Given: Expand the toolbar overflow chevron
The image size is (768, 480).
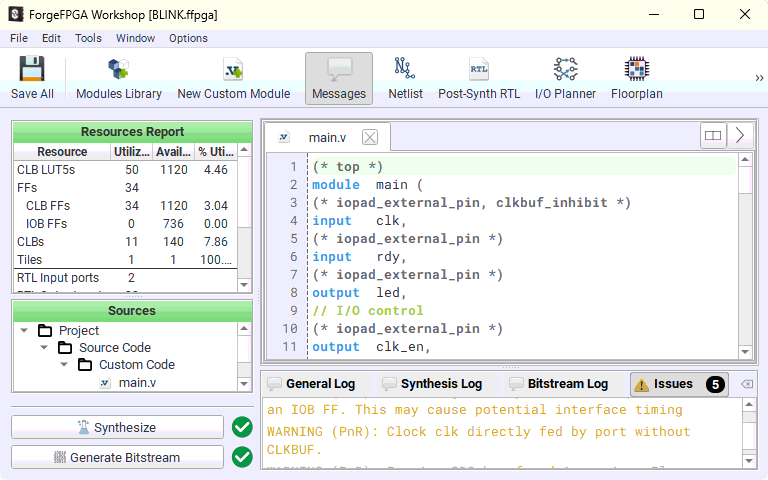Looking at the screenshot, I should tap(758, 78).
